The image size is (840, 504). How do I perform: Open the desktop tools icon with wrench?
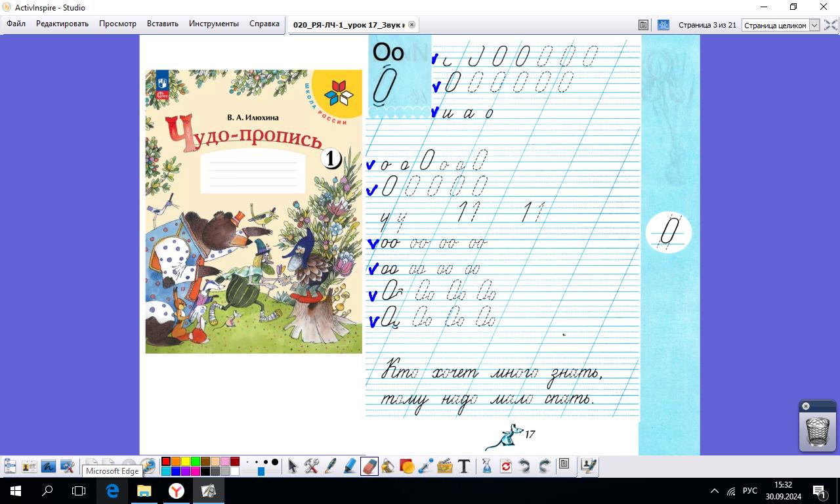[x=67, y=466]
